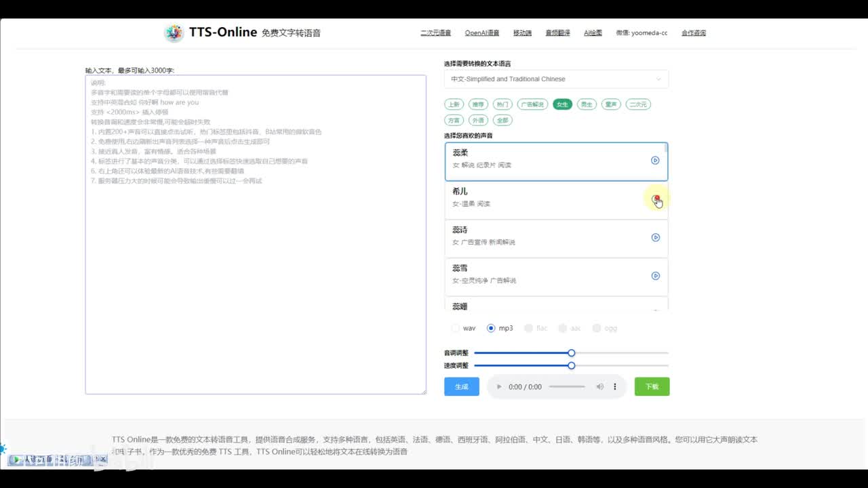Play preview of 蕊雪 voice
868x488 pixels.
(x=655, y=276)
